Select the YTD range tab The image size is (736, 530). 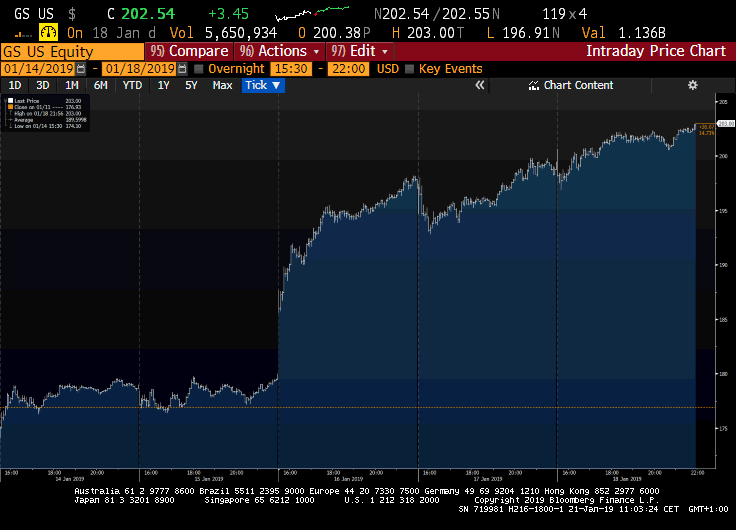click(132, 85)
